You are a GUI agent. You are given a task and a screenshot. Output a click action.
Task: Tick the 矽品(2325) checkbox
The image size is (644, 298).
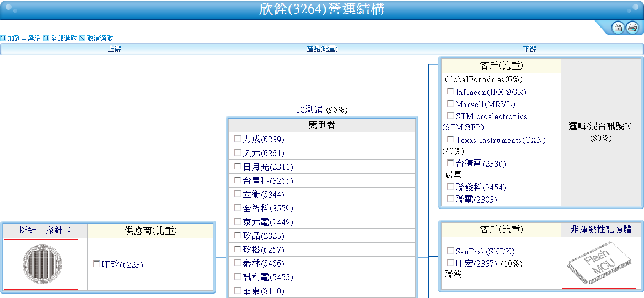coord(238,236)
